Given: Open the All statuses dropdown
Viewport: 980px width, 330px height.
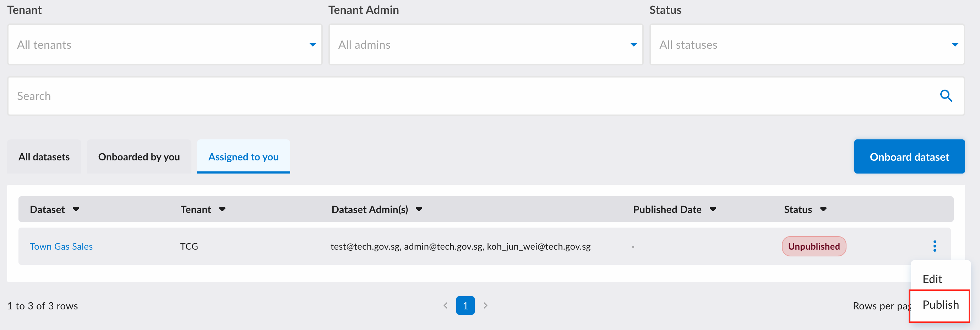Looking at the screenshot, I should (x=807, y=44).
